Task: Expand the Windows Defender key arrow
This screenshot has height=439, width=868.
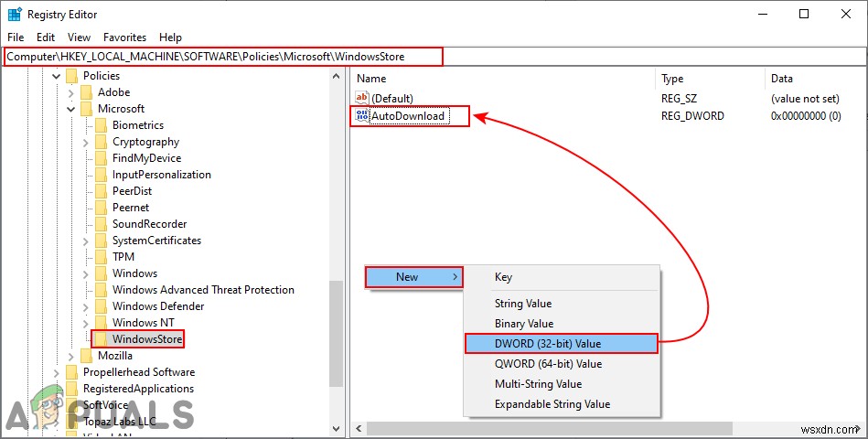Action: [x=85, y=306]
